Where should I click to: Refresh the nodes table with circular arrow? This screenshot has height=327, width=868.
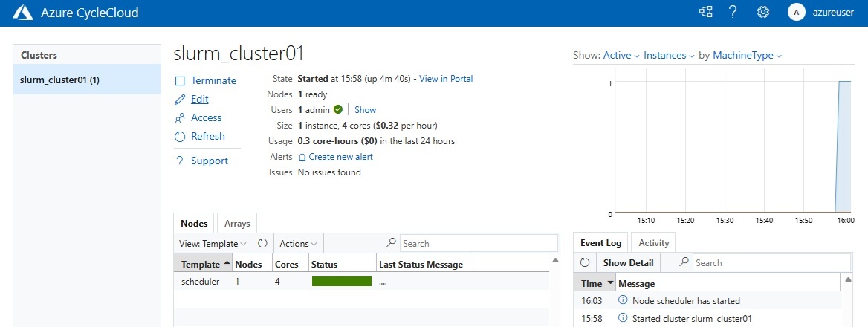tap(262, 244)
